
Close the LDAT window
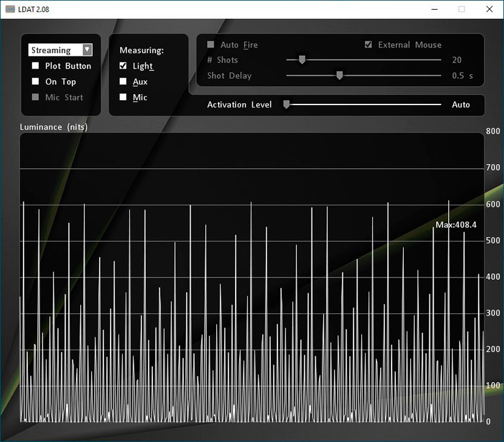pos(489,9)
